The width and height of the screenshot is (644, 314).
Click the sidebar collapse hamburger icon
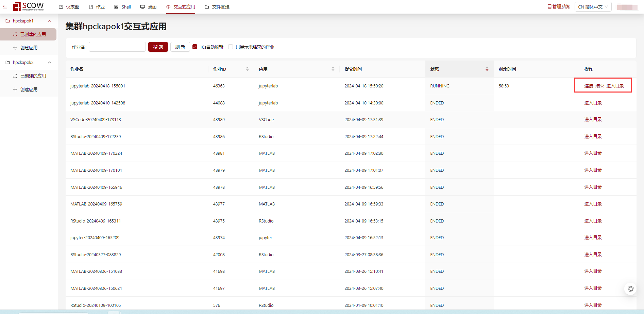5,6
